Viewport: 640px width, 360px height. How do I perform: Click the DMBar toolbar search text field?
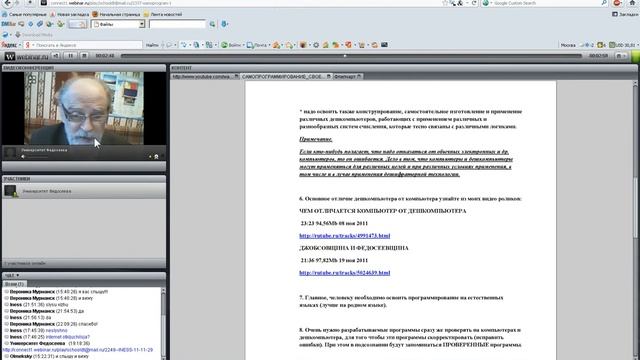coord(177,24)
